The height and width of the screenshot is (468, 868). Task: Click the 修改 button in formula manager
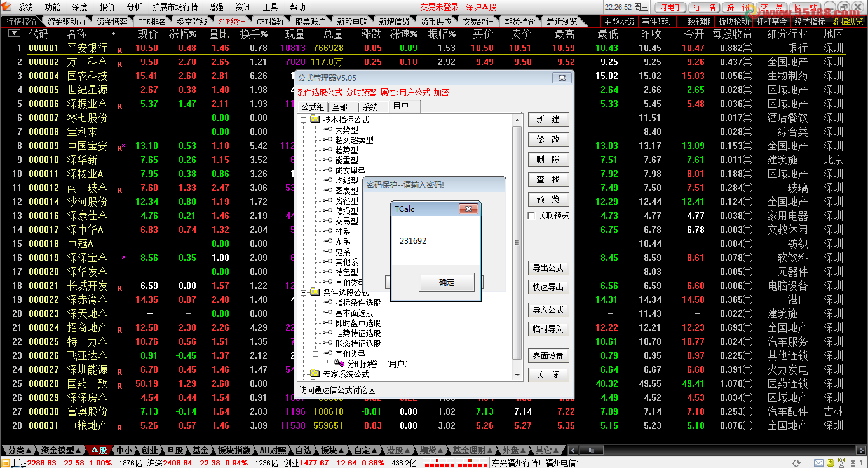[548, 139]
